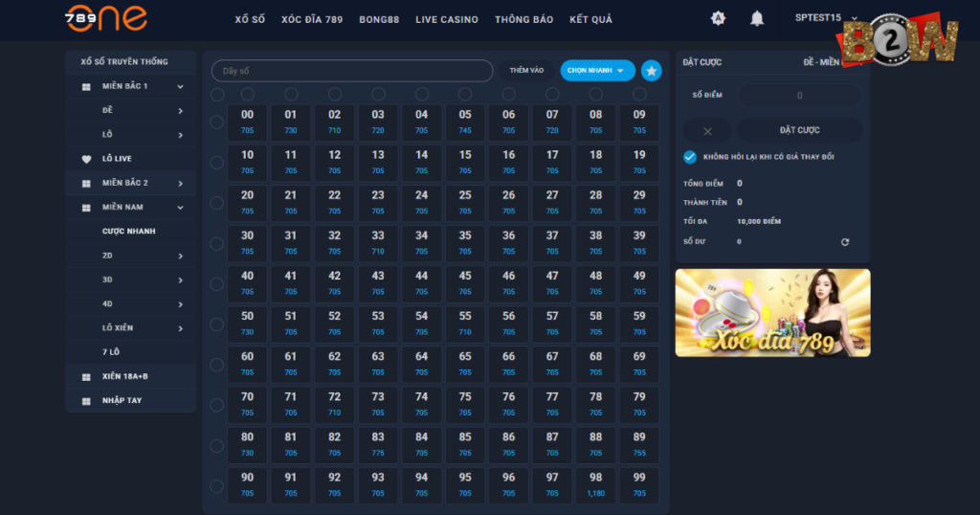The width and height of the screenshot is (980, 515).
Task: Click the grid icon beside Xiên 18A+B
Action: point(86,377)
